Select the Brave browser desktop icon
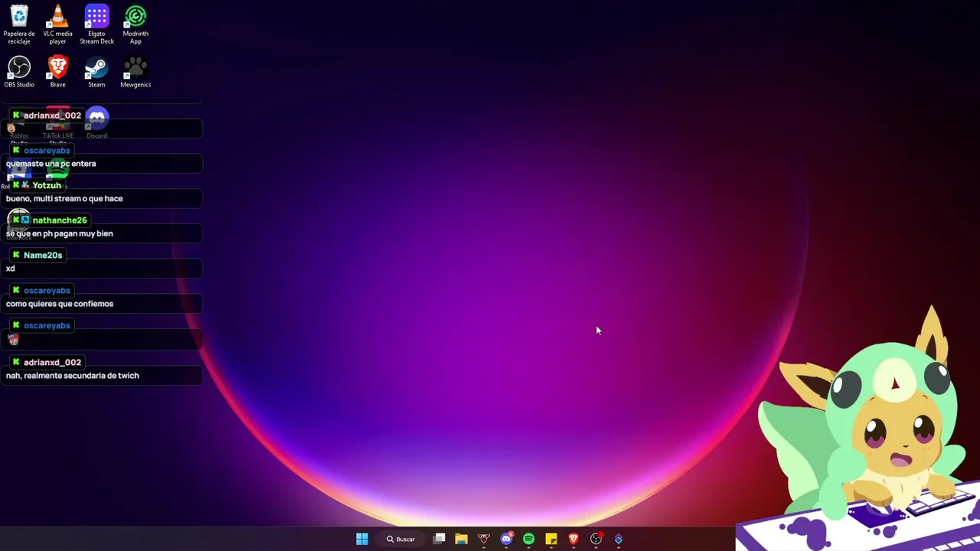Image resolution: width=980 pixels, height=551 pixels. 57,72
